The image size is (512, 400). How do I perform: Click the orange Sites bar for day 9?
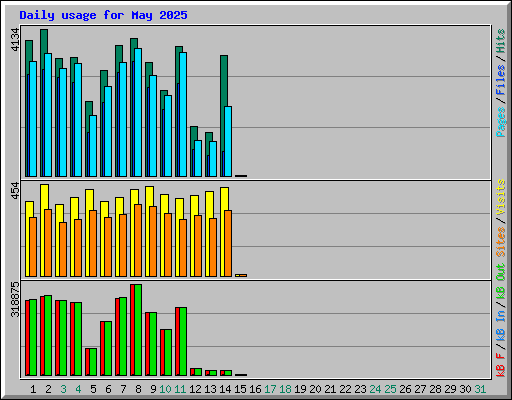pyautogui.click(x=153, y=241)
